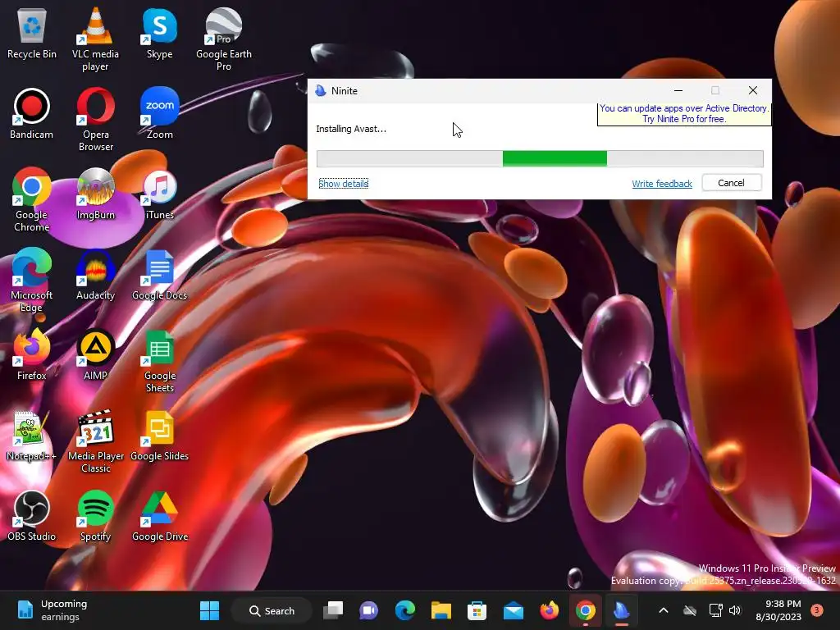
Task: Select the Bandicam desktop icon
Action: pos(32,113)
